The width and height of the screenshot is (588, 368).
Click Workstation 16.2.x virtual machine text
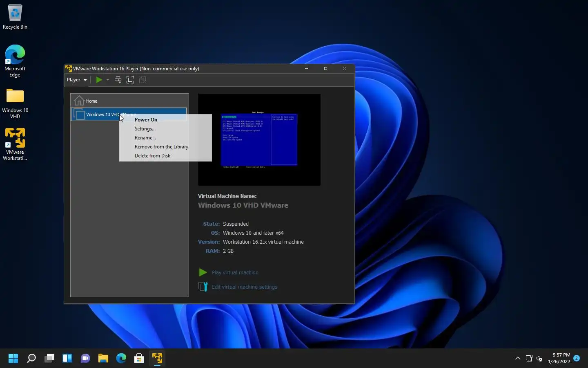click(263, 242)
